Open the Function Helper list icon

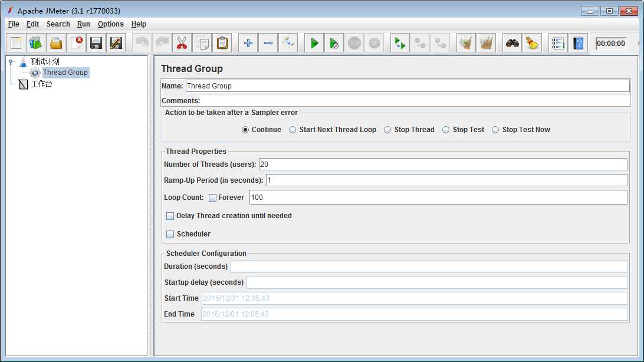point(558,43)
